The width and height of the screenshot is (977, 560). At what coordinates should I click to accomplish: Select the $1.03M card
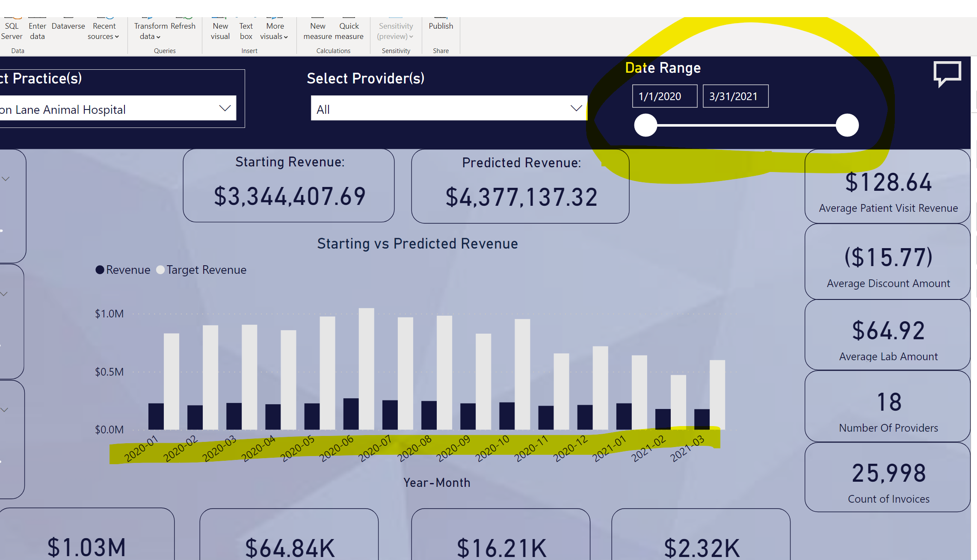click(x=87, y=534)
